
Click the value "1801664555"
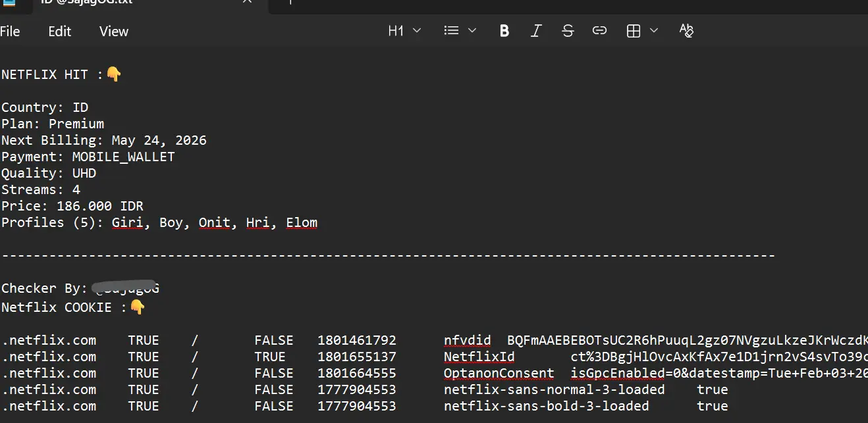(x=357, y=373)
